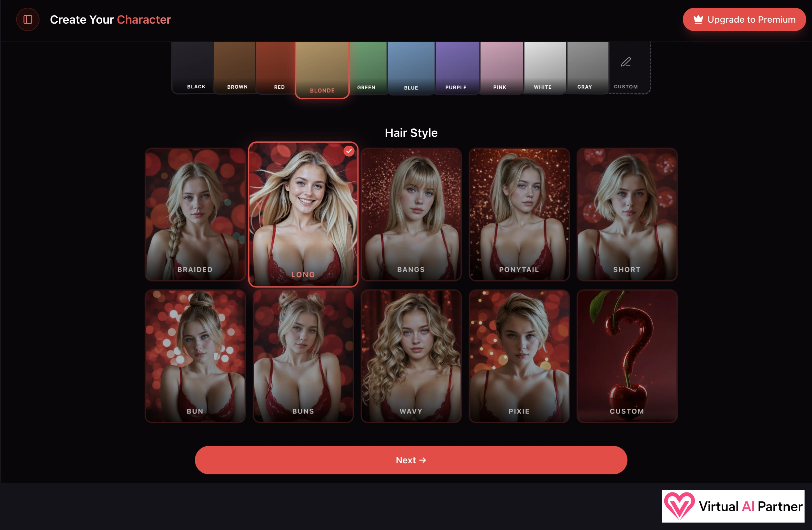Choose the Wavy hair style card
The height and width of the screenshot is (530, 812).
pyautogui.click(x=411, y=356)
